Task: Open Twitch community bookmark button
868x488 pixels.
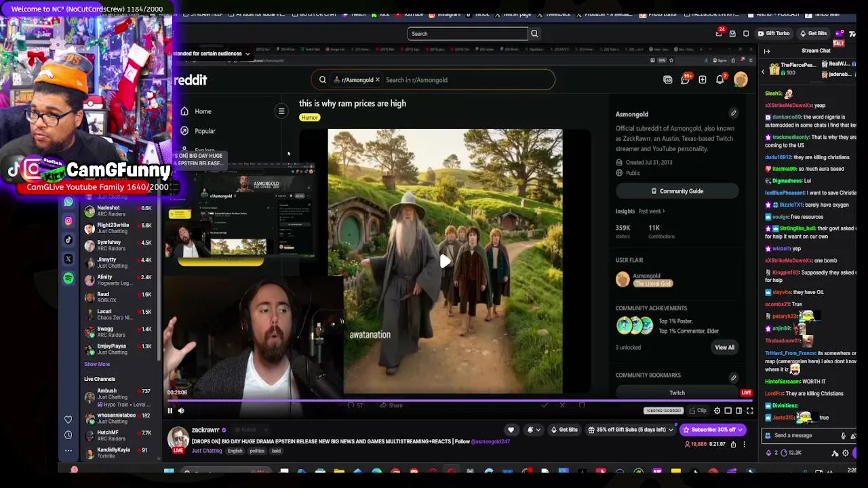Action: [x=677, y=393]
